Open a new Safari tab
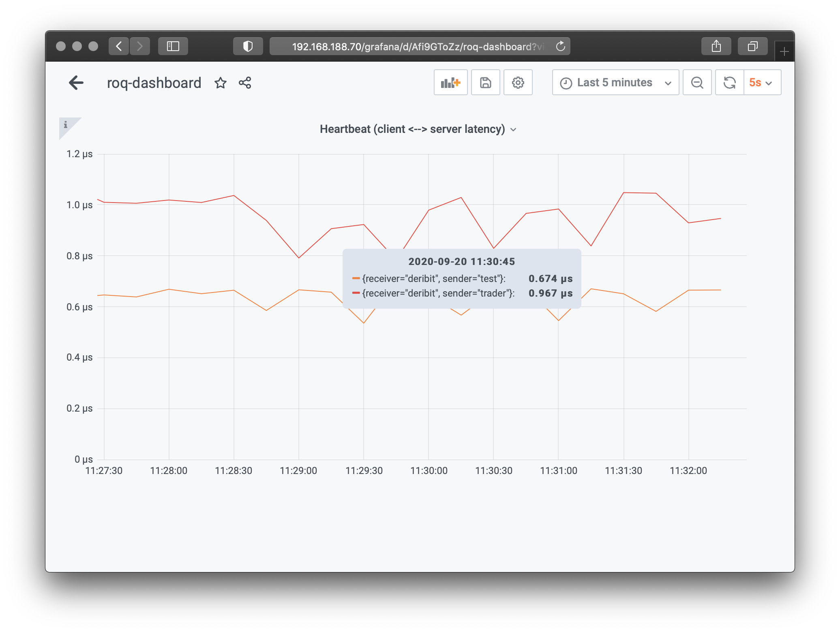The width and height of the screenshot is (840, 632). click(784, 51)
